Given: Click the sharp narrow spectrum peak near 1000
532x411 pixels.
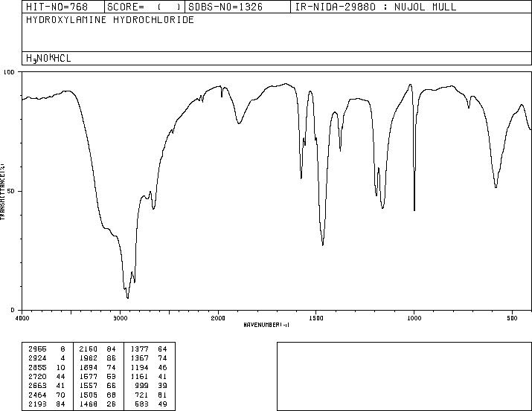Looking at the screenshot, I should 414,210.
